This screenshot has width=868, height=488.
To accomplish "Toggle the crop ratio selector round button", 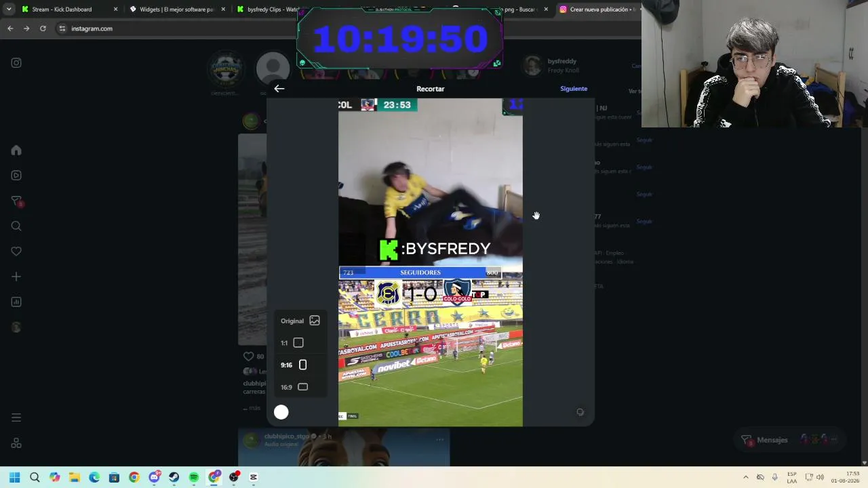I will click(x=281, y=412).
